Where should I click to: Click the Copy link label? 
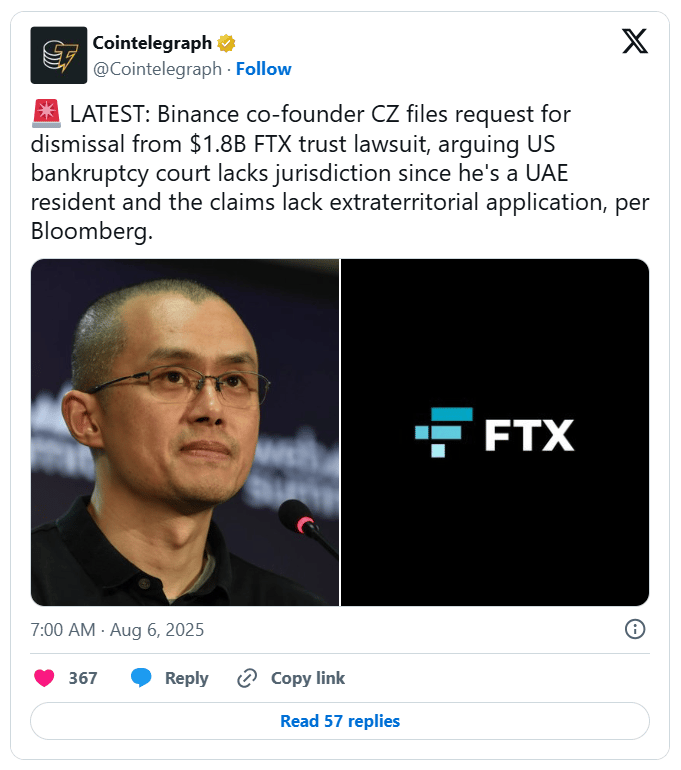(x=308, y=678)
